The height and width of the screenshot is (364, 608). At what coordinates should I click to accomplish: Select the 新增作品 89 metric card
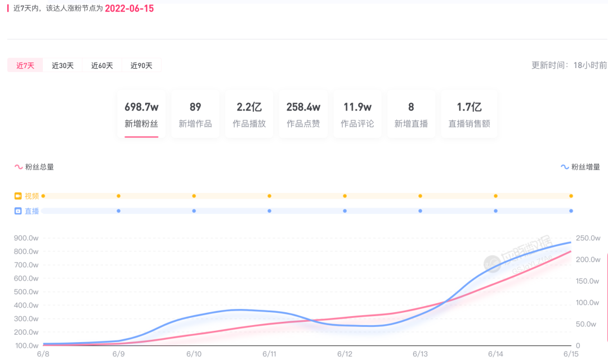pos(195,114)
